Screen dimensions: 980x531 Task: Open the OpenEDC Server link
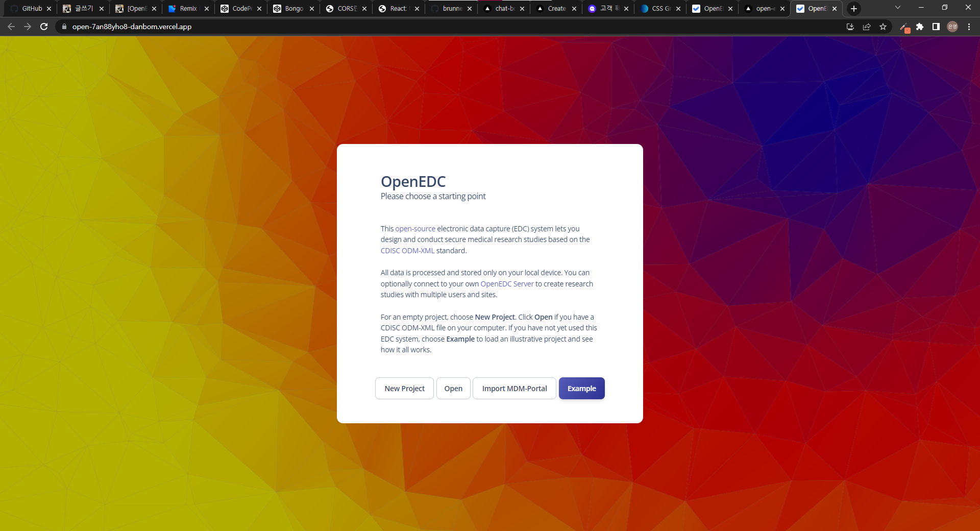click(507, 284)
